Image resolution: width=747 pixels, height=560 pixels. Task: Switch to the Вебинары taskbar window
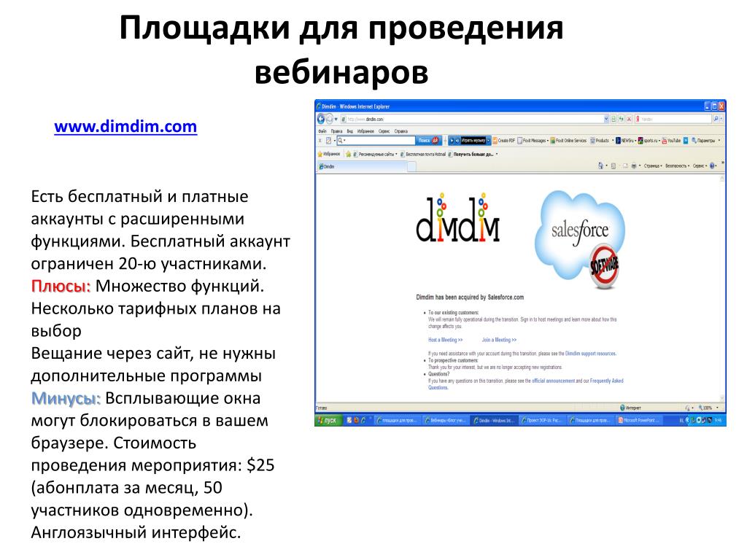446,421
